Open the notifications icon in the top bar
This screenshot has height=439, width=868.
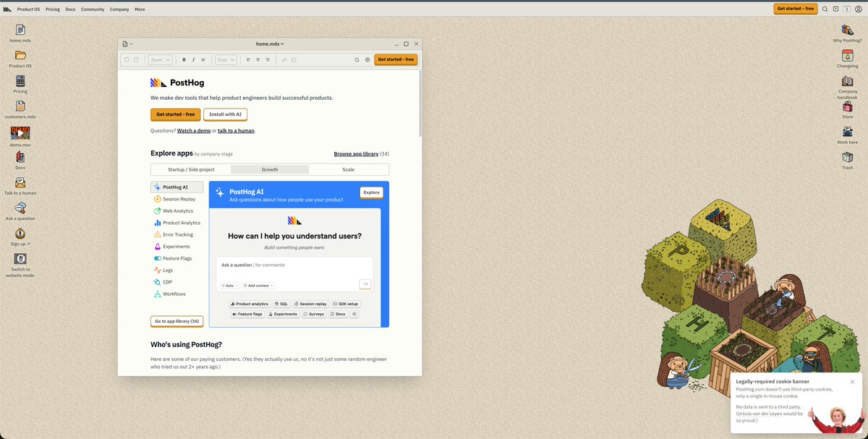pyautogui.click(x=835, y=9)
